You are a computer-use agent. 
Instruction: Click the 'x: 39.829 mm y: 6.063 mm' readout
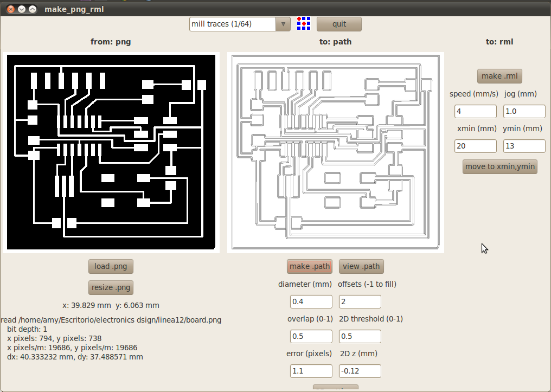[111, 305]
